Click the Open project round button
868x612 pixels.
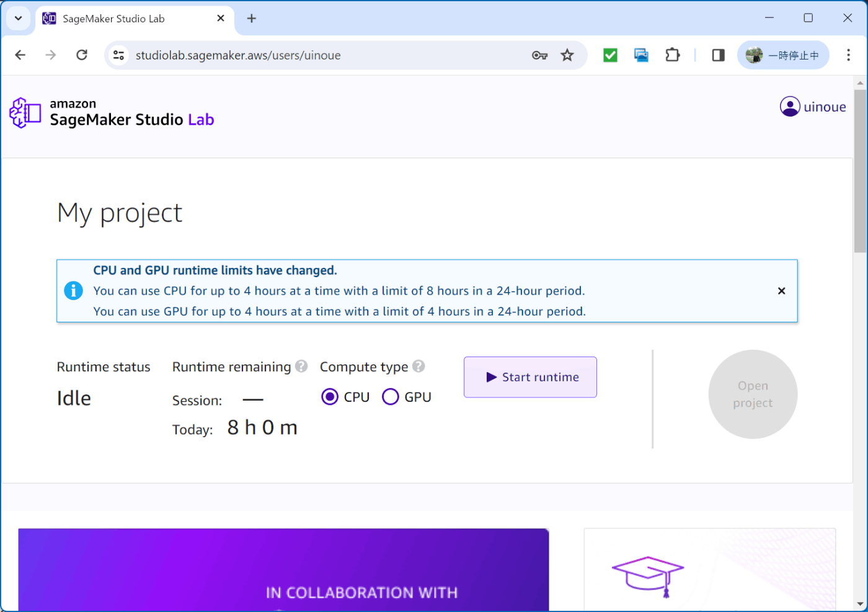[x=753, y=394]
